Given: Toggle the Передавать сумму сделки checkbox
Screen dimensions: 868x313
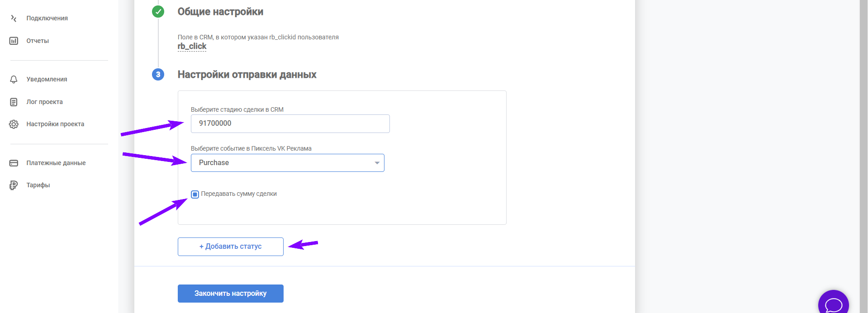Looking at the screenshot, I should tap(195, 194).
